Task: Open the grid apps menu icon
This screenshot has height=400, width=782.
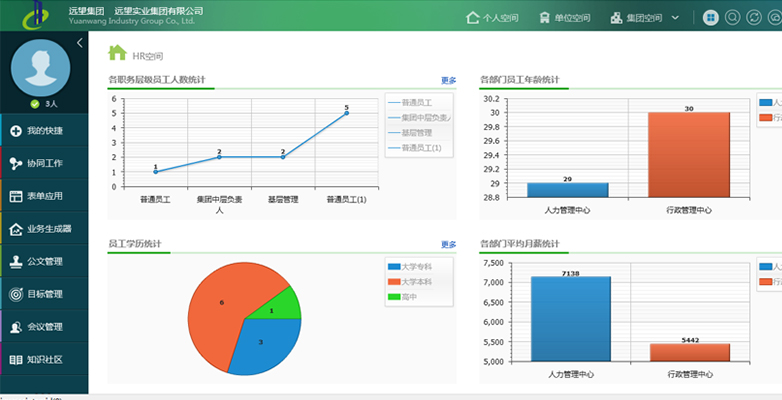Action: point(710,17)
